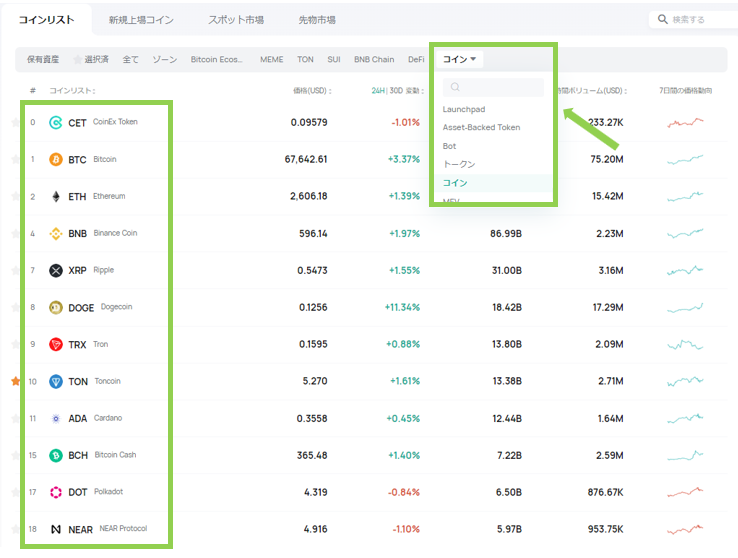Screen dimensions: 738x558
Task: Filter by DeFi category
Action: tap(416, 59)
